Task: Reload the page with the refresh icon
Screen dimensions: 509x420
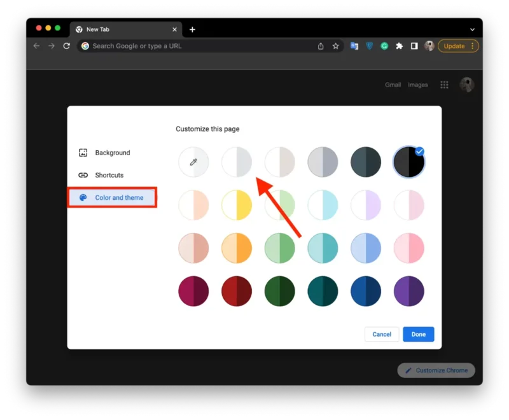Action: (67, 46)
